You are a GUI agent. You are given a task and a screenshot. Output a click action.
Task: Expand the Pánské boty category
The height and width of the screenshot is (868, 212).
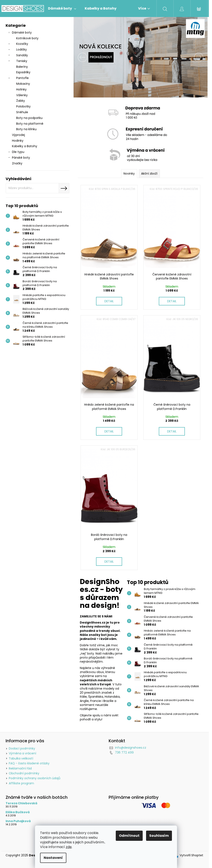(9, 158)
